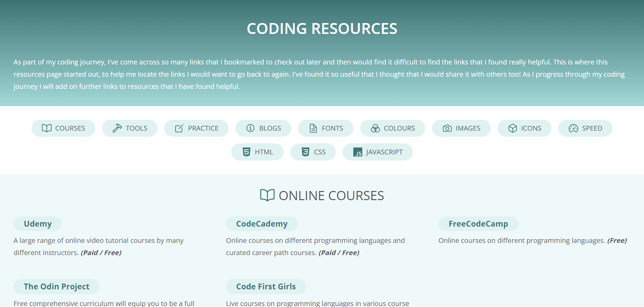Click the CSS3 shield icon

(305, 152)
